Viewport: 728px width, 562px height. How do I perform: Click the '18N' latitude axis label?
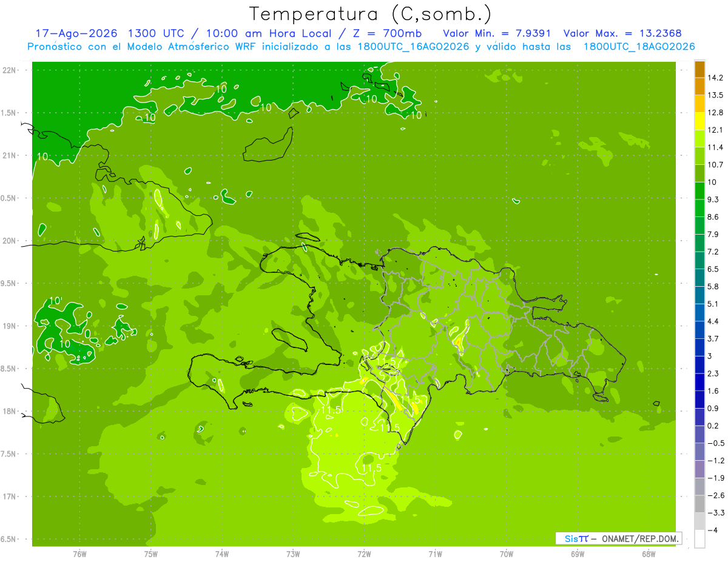click(x=10, y=412)
